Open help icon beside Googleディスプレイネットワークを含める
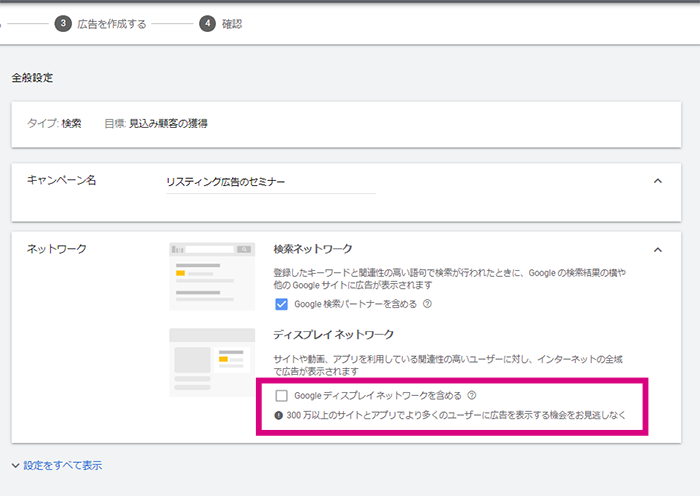Image resolution: width=700 pixels, height=496 pixels. (472, 395)
